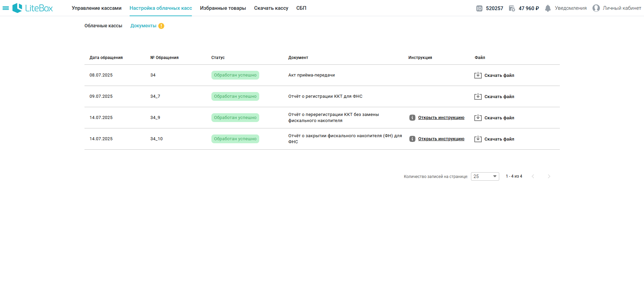Click Файл column header
This screenshot has width=644, height=301.
(480, 58)
